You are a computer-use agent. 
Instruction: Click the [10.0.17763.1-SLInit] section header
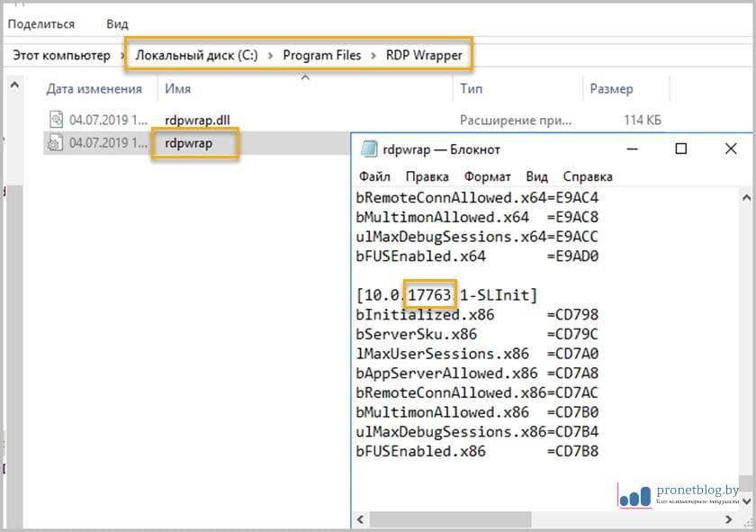tap(447, 294)
